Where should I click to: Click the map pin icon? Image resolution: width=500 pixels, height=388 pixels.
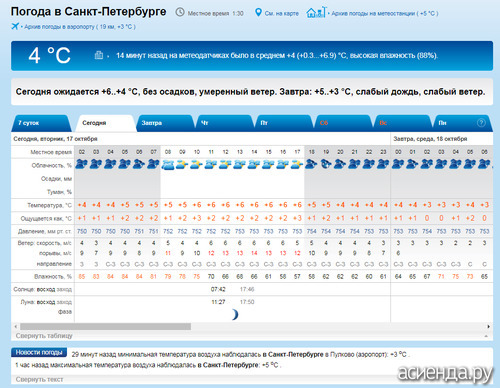point(258,13)
